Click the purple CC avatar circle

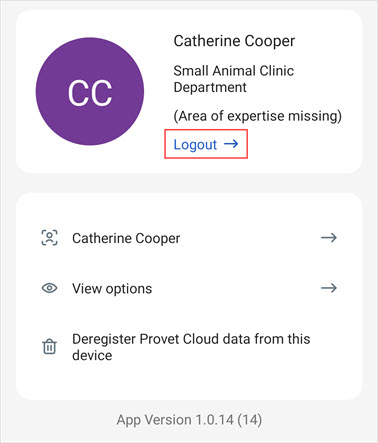click(90, 91)
